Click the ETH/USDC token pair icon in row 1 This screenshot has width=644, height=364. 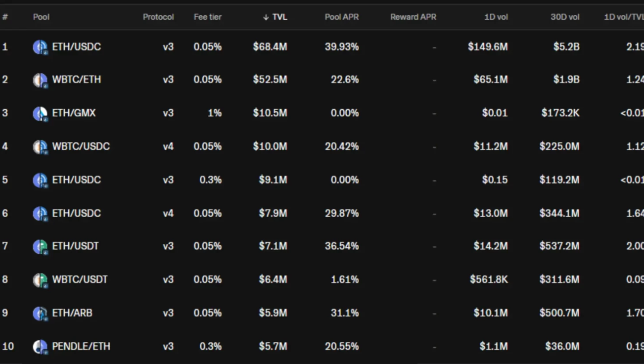pyautogui.click(x=40, y=47)
